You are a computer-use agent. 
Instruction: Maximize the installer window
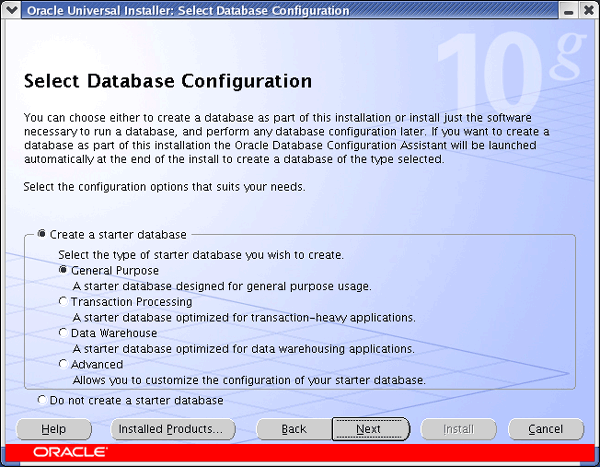[x=569, y=10]
